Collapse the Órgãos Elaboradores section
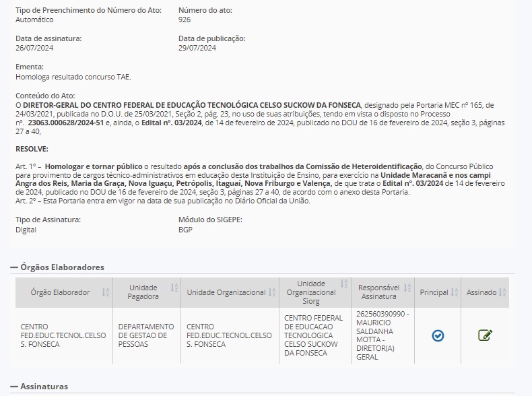Viewport: 532px width, 396px height. coord(14,267)
